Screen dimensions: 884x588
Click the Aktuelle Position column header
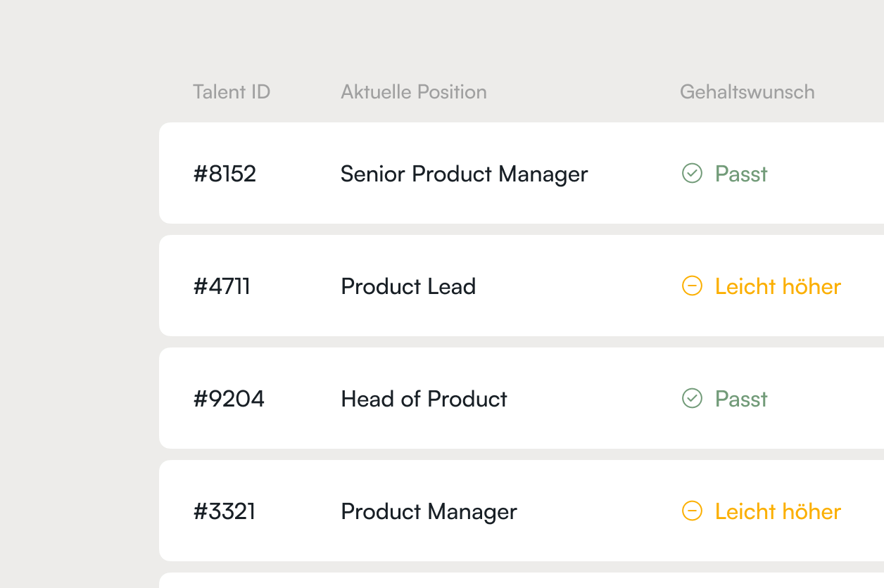(x=413, y=92)
